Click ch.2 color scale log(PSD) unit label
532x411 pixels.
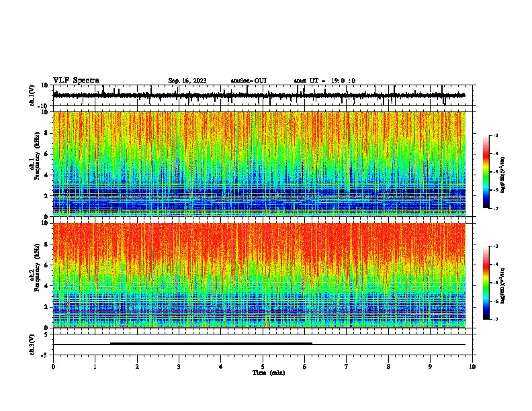click(502, 285)
